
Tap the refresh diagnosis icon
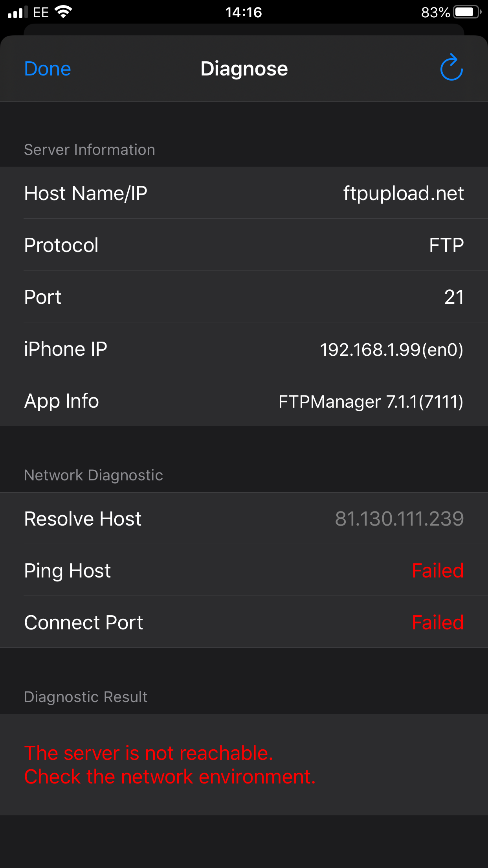point(451,68)
